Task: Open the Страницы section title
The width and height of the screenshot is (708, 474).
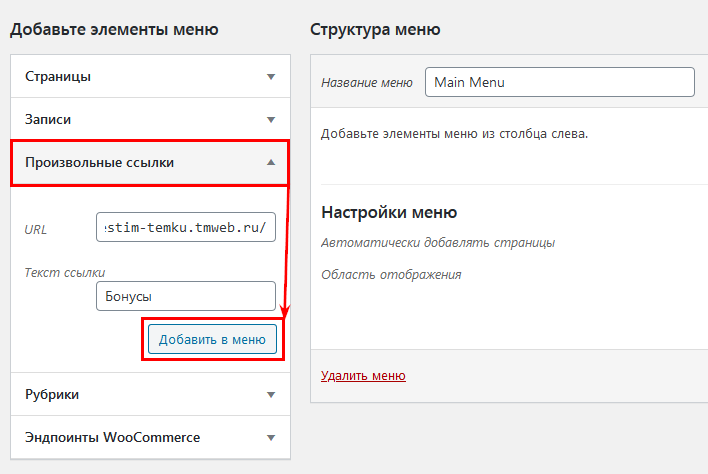Action: (58, 77)
